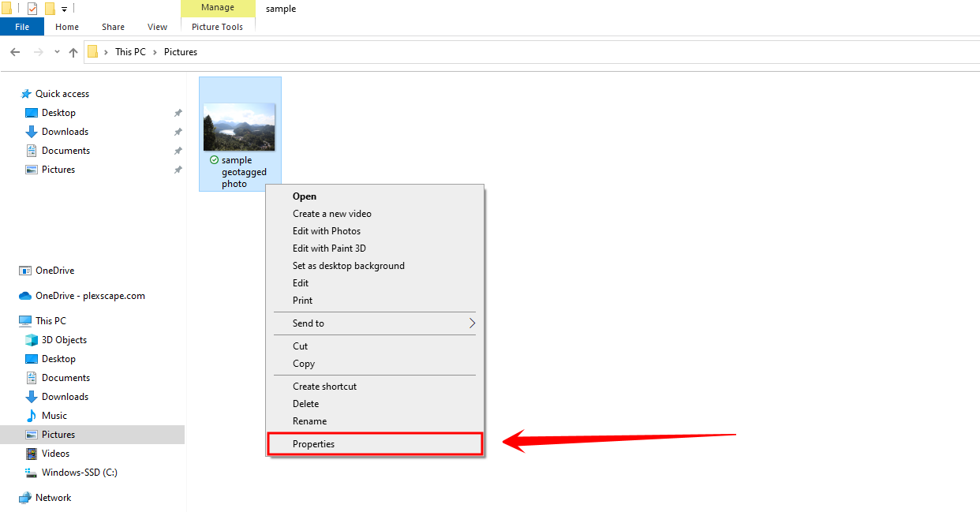Click the Pictures icon under Quick access
Screen dimensions: 980x512
point(32,170)
